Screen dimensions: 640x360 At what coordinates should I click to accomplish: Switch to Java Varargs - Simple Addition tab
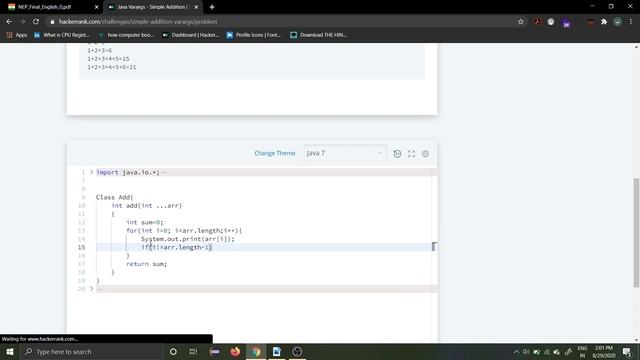152,7
